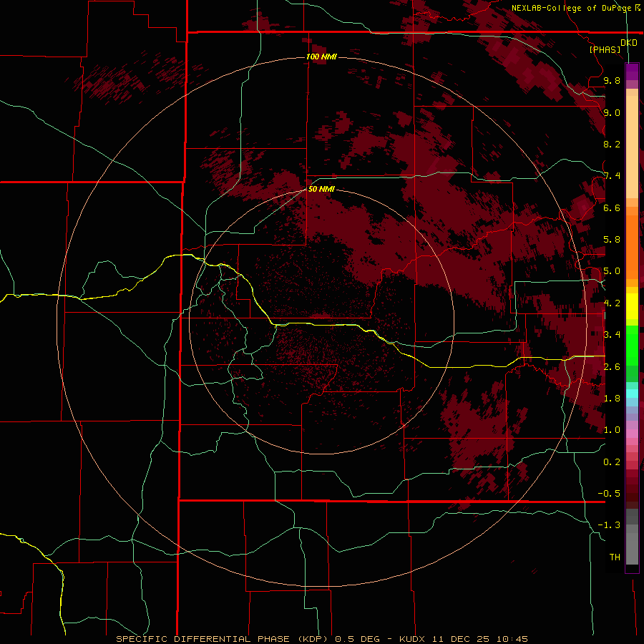The image size is (644, 644).
Task: Click the 1.8 value on the color scale
Action: pos(612,399)
